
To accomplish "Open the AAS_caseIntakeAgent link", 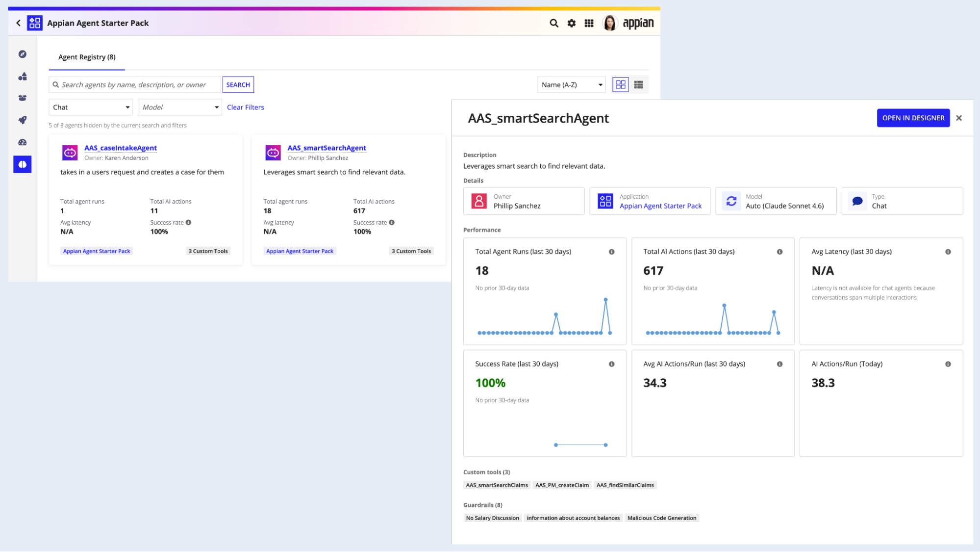I will click(x=121, y=148).
